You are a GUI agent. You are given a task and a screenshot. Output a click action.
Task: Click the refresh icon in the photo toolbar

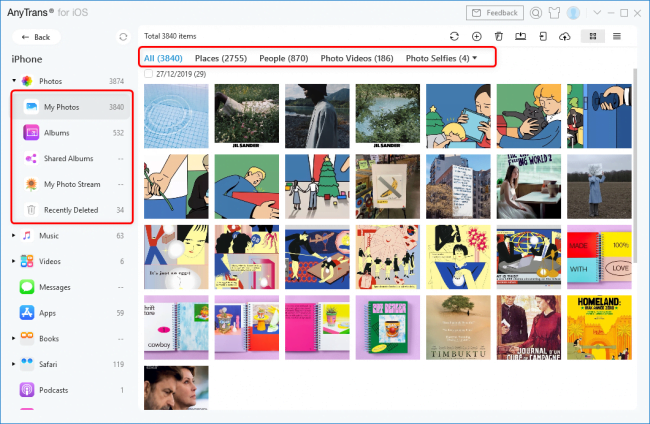tap(455, 36)
